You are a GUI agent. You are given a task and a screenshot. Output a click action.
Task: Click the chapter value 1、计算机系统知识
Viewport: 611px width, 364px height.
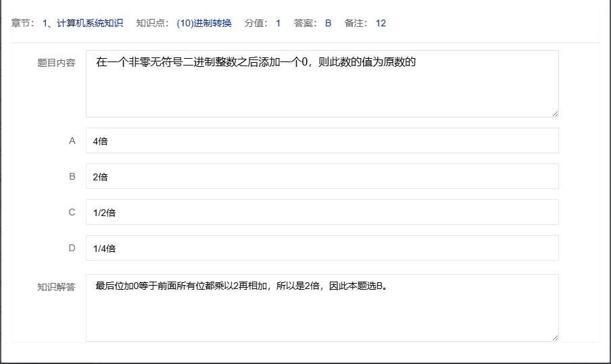coord(82,23)
